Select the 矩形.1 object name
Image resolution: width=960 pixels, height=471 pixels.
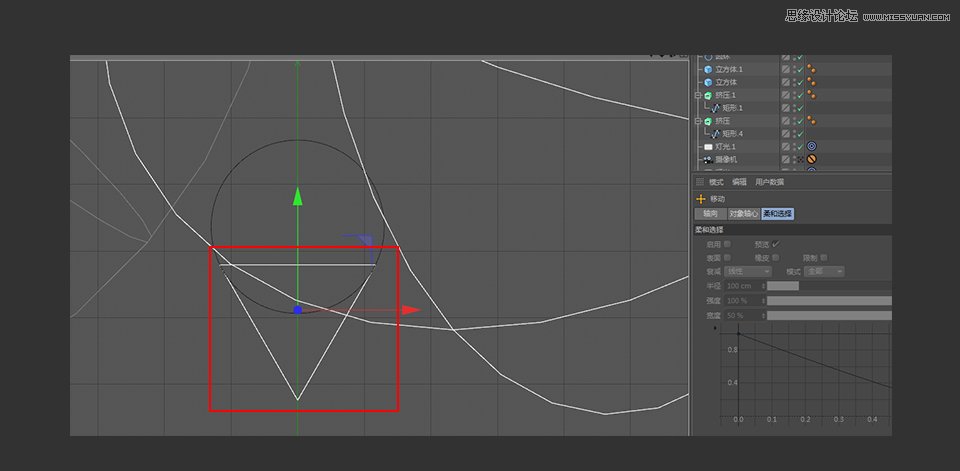[733, 108]
